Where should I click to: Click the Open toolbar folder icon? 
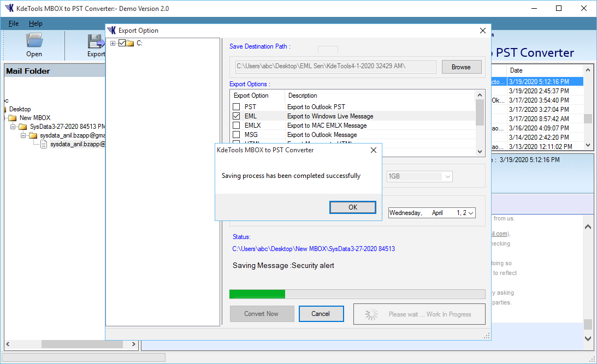34,40
